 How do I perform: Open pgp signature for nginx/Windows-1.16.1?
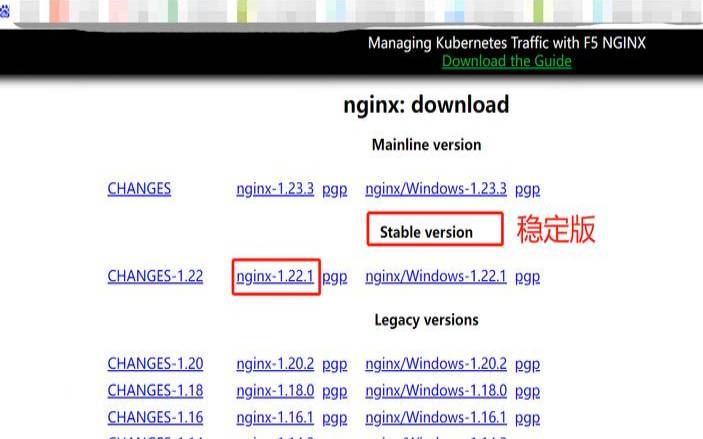click(527, 418)
